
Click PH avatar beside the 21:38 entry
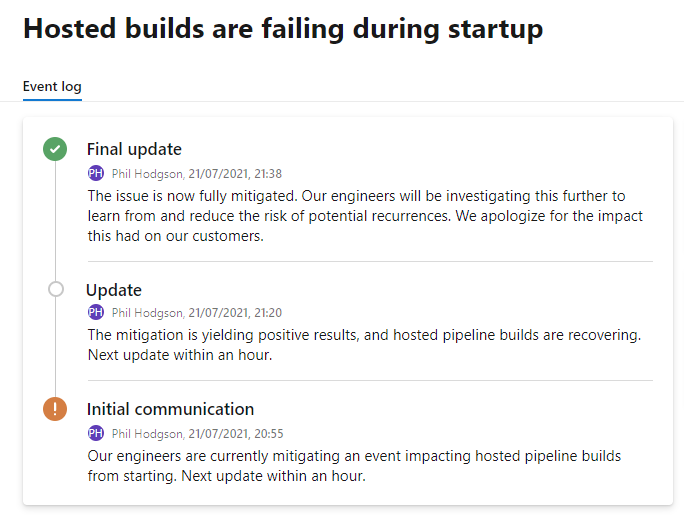tap(96, 173)
